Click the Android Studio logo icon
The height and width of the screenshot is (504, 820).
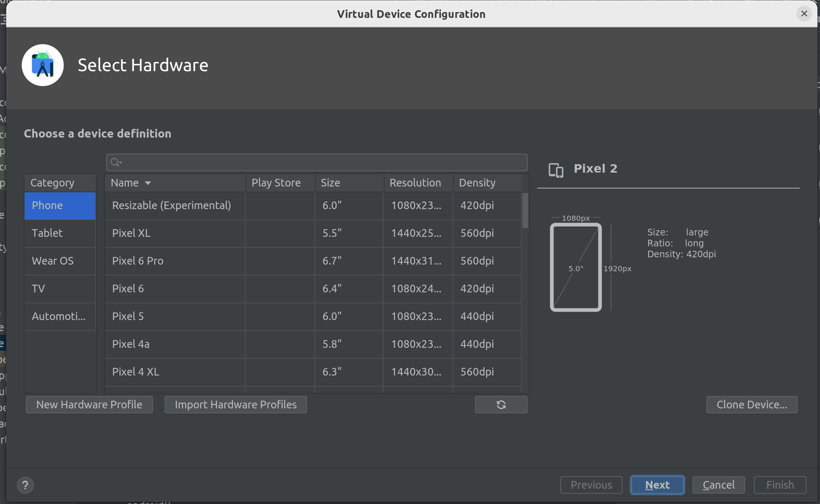pos(43,65)
